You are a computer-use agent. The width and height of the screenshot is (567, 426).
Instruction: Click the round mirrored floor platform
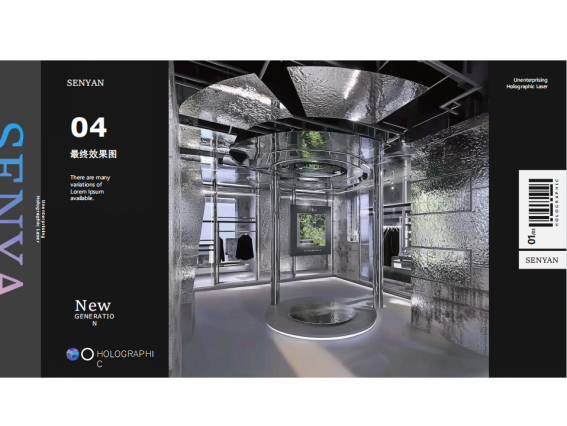321,318
